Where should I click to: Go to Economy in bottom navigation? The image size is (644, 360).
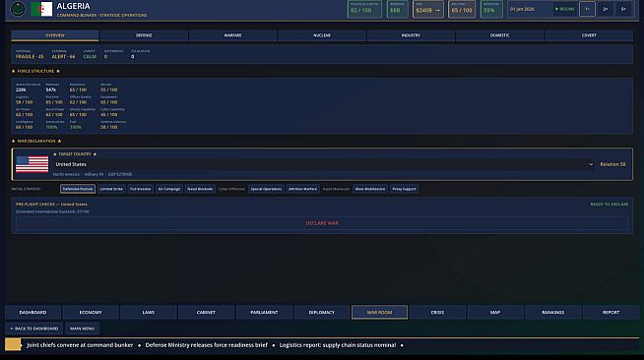91,313
